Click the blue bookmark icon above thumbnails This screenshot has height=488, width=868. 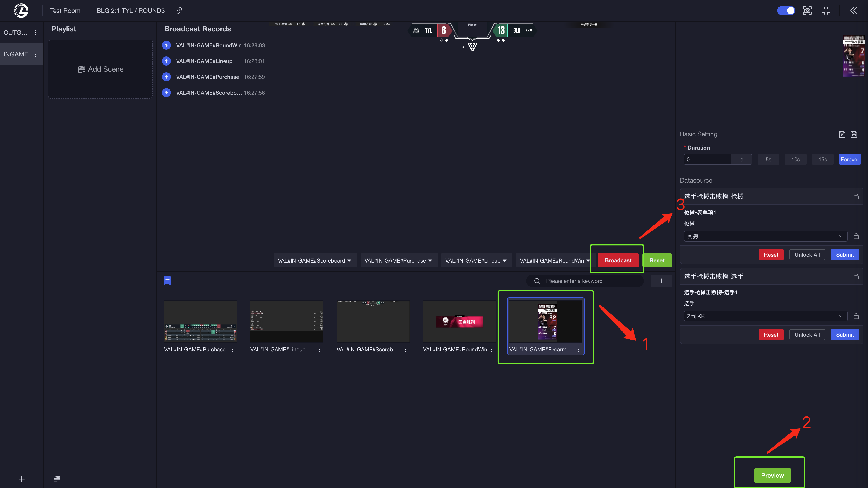[x=167, y=281]
